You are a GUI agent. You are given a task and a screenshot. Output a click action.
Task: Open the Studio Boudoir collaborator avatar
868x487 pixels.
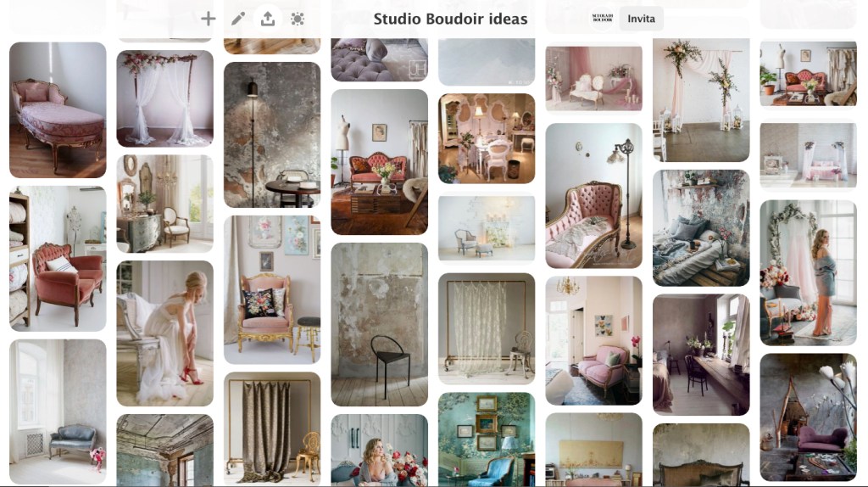601,19
